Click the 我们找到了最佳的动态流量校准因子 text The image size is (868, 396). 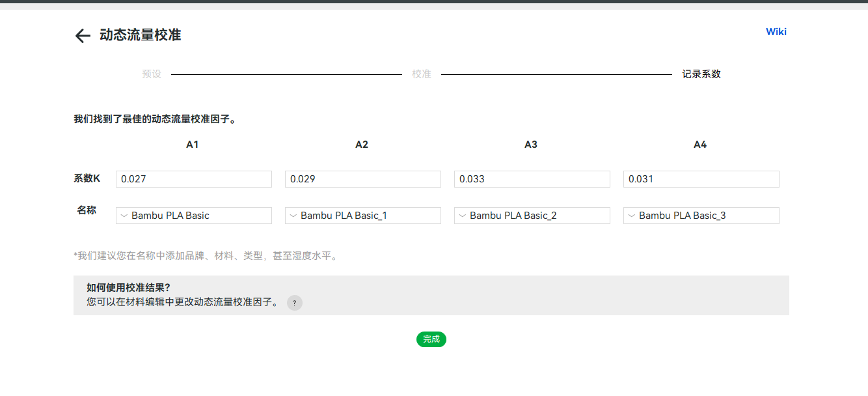(155, 120)
